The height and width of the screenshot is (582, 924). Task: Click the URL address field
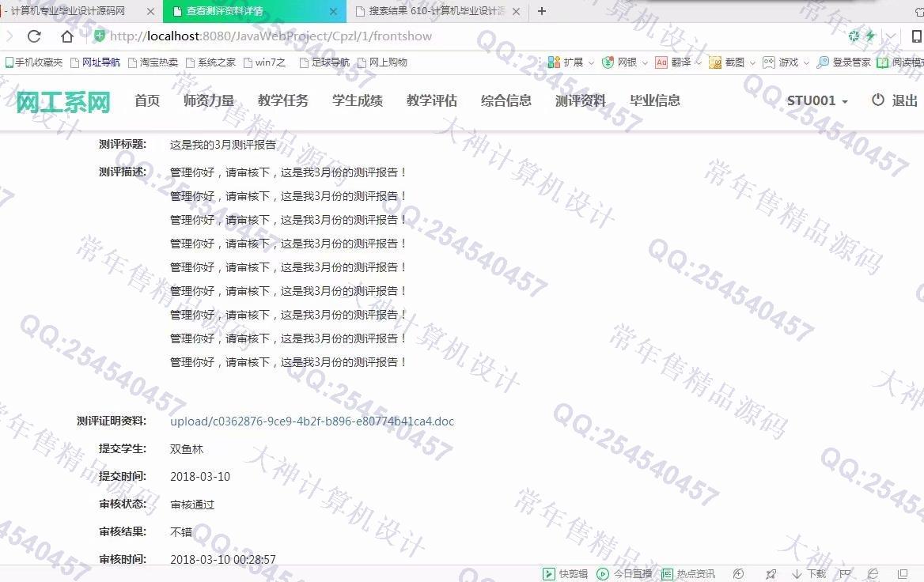coord(471,36)
